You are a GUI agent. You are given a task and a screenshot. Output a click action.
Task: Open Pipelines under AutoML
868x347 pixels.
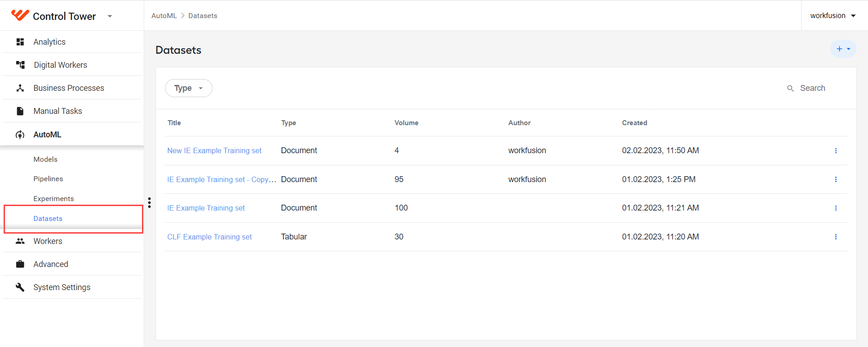(x=48, y=179)
